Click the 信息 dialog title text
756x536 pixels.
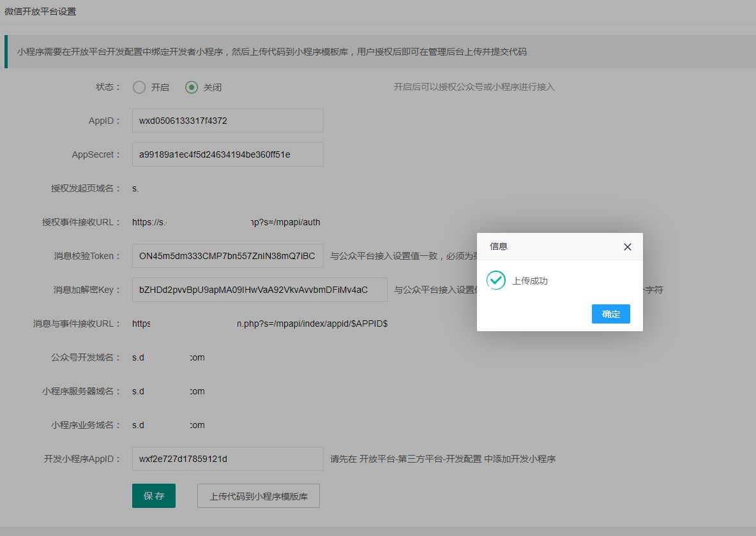[499, 246]
